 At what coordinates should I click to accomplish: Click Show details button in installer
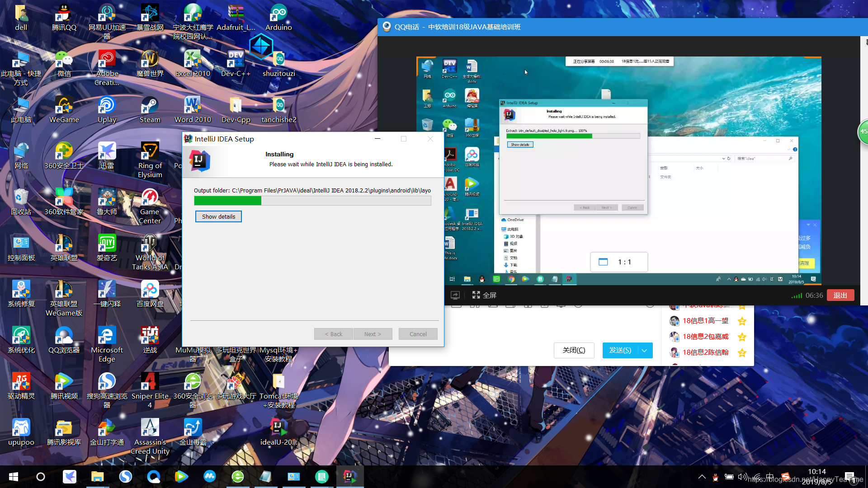tap(218, 216)
